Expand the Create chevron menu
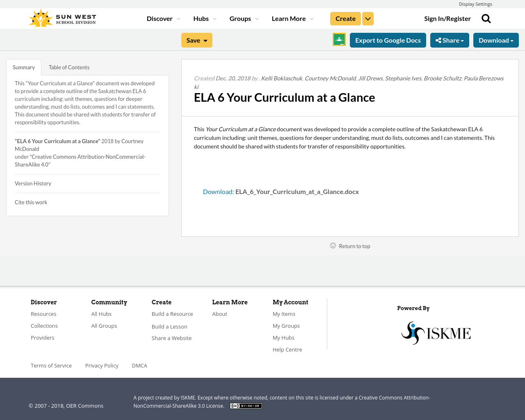 [x=367, y=18]
